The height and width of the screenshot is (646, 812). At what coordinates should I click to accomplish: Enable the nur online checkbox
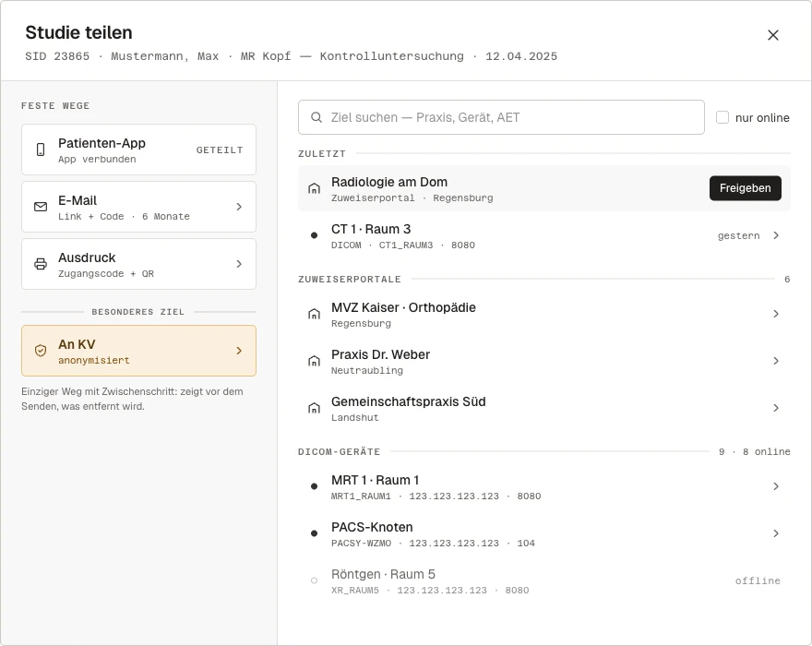click(x=722, y=117)
